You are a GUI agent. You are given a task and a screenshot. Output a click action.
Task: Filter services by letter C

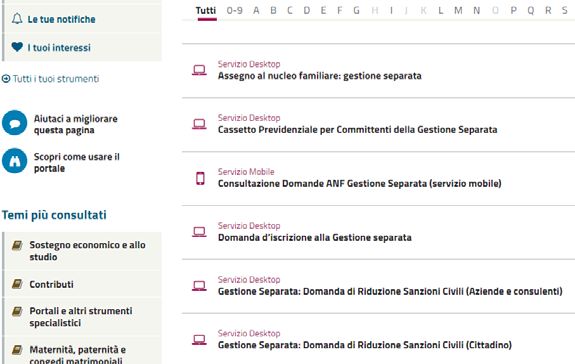pos(290,10)
